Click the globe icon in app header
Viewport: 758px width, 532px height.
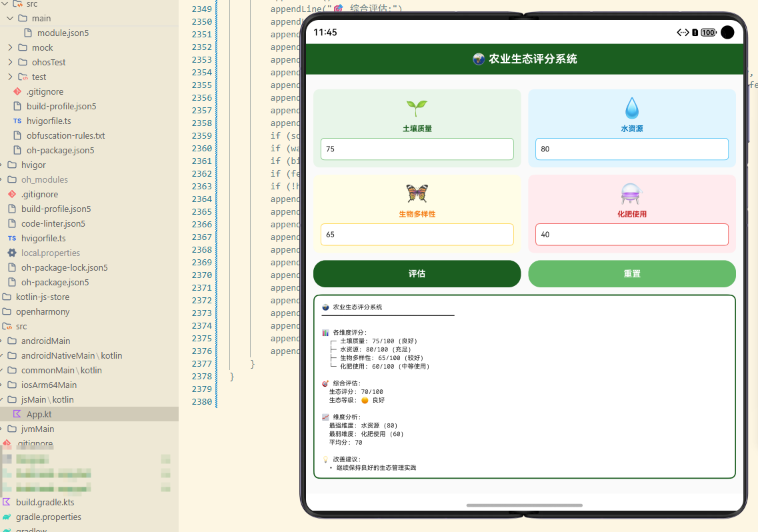(479, 59)
